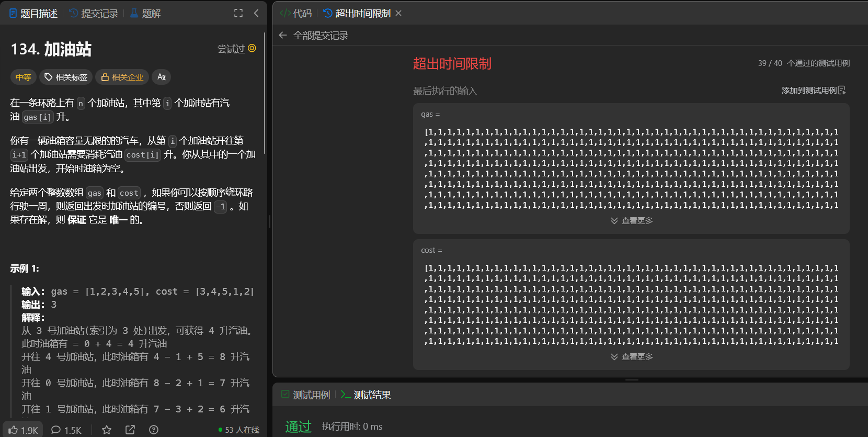
Task: Click the left panel vertical scrollbar
Action: coord(265,94)
